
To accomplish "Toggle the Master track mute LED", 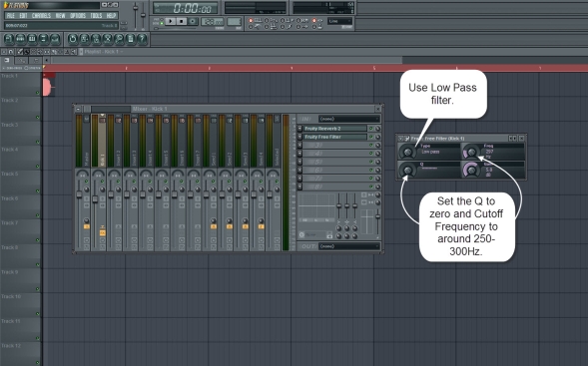I will pos(86,182).
